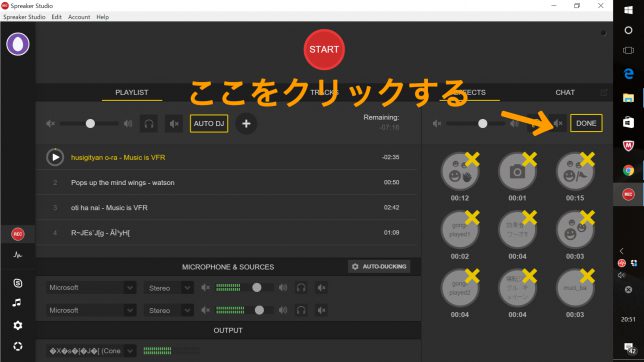Image resolution: width=644 pixels, height=362 pixels.
Task: Remove the 00:12 applause effect
Action: pyautogui.click(x=472, y=159)
